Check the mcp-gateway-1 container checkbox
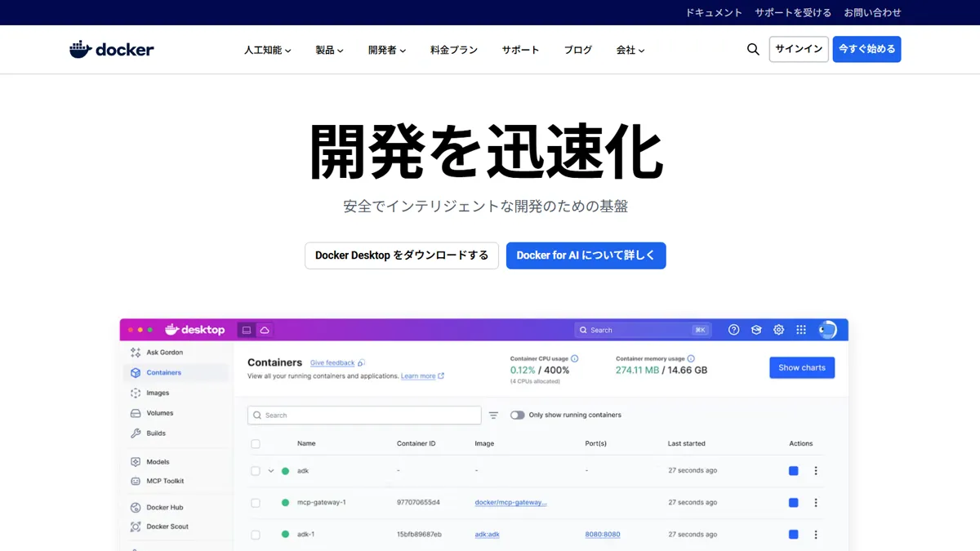 tap(256, 502)
